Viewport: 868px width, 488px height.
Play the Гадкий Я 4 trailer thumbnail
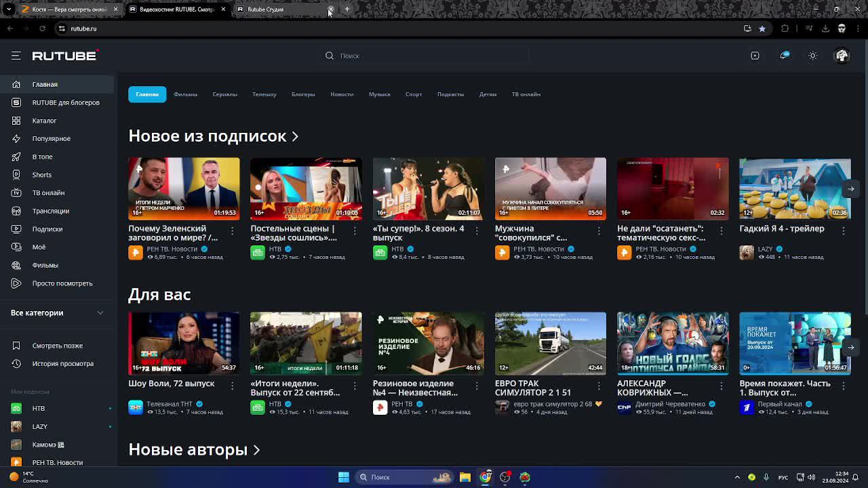(x=795, y=188)
